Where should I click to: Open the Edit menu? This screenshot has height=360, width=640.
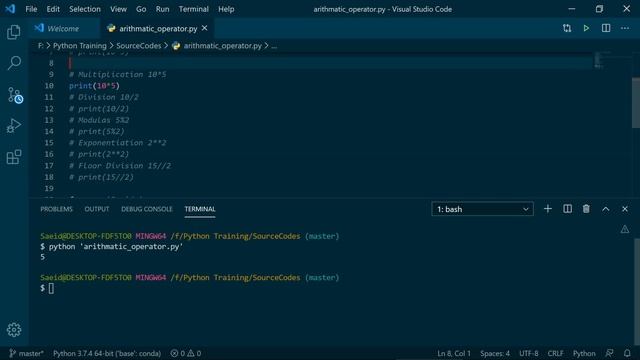click(x=53, y=9)
